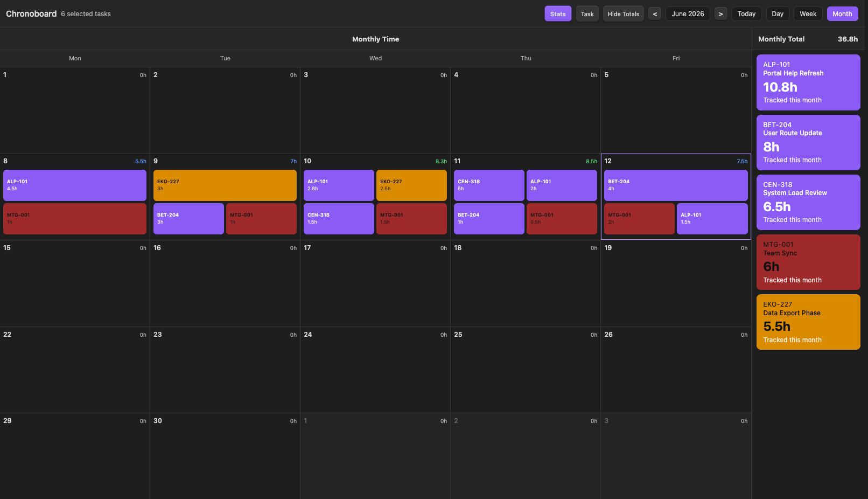Click the 7.5h total for June 12
This screenshot has width=868, height=499.
click(x=742, y=162)
